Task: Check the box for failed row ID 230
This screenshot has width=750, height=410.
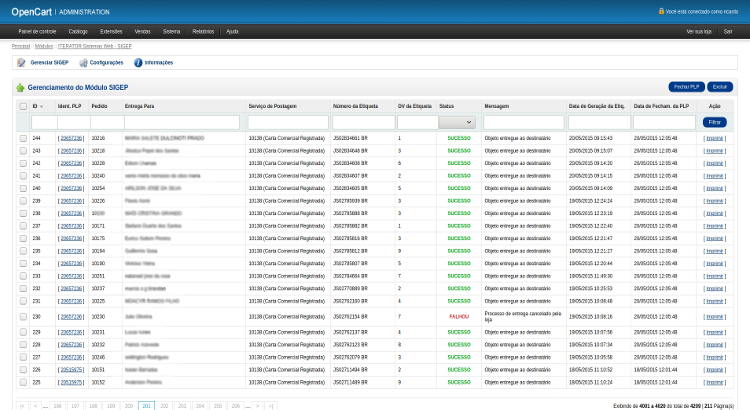Action: tap(23, 317)
